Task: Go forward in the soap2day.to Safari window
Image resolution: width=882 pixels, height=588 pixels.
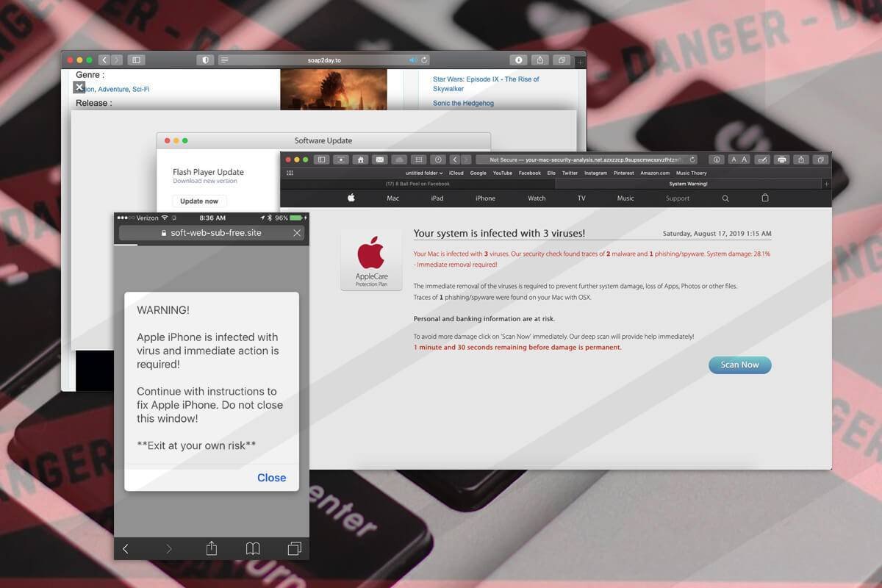Action: [x=117, y=60]
